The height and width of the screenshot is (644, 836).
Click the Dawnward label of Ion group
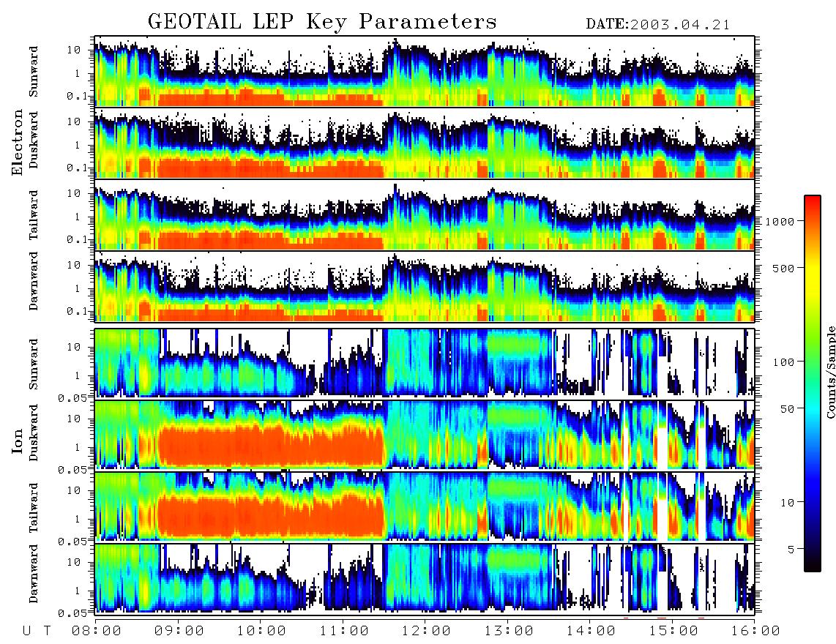tap(34, 574)
